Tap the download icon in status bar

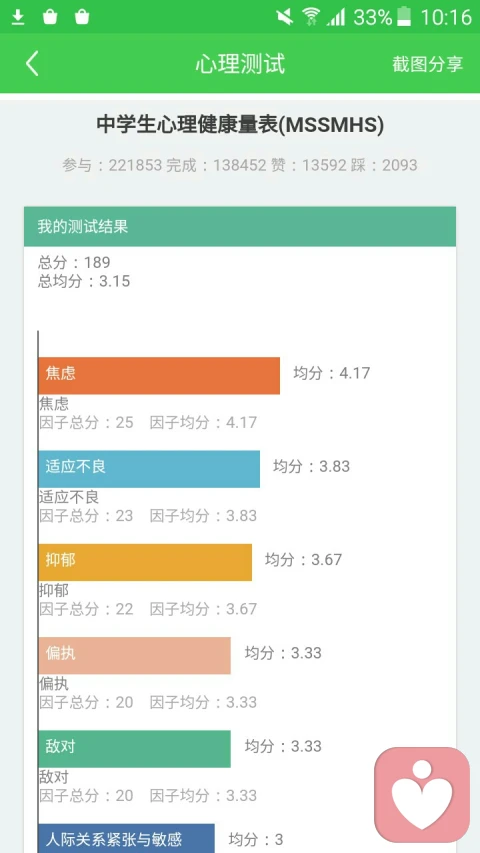pyautogui.click(x=18, y=17)
